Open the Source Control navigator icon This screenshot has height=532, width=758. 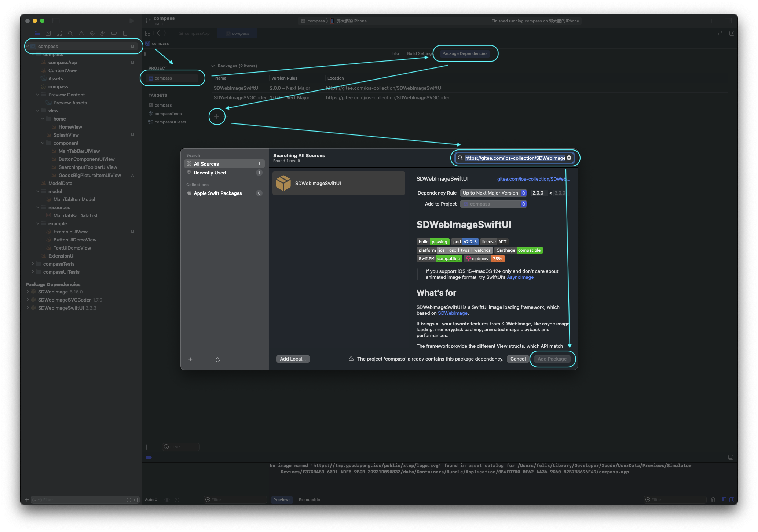48,33
